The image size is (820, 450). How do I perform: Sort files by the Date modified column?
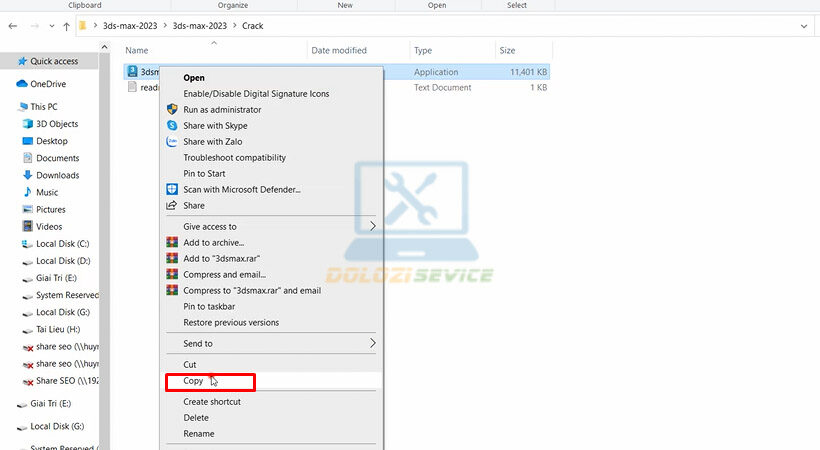(x=339, y=50)
